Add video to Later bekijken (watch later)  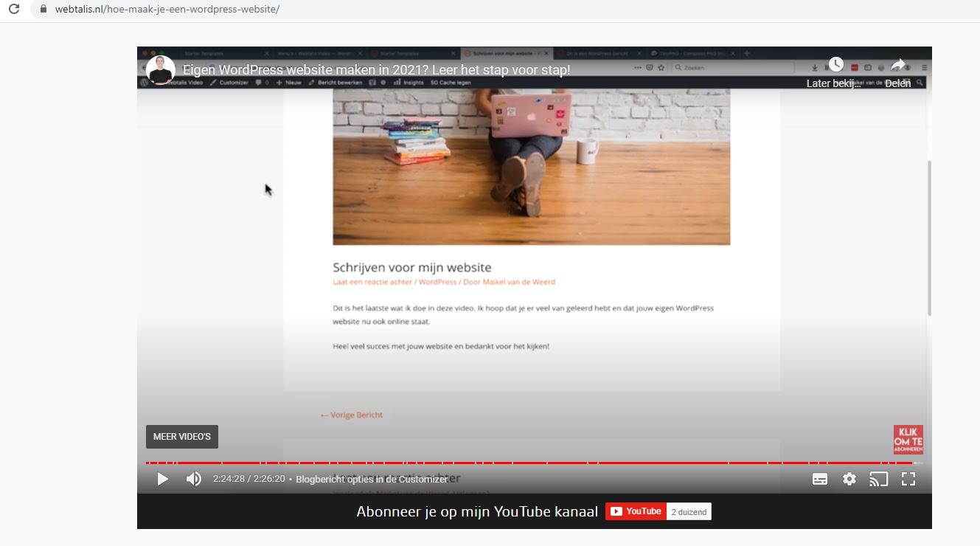click(835, 72)
